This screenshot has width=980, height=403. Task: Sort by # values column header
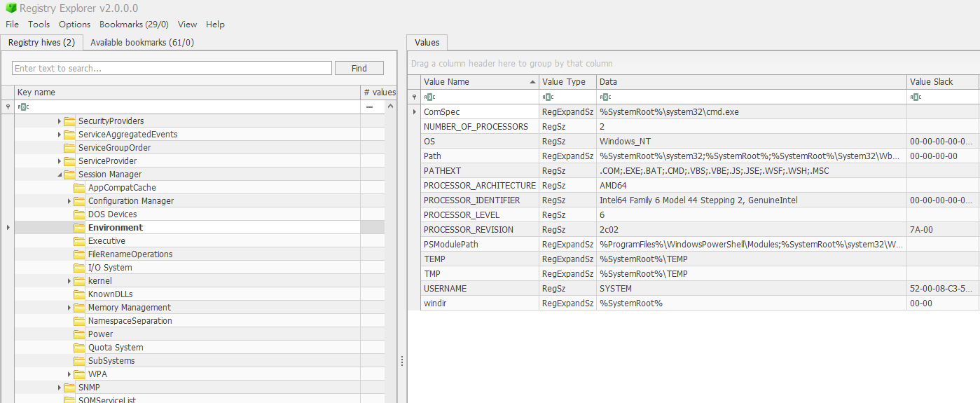[x=378, y=93]
